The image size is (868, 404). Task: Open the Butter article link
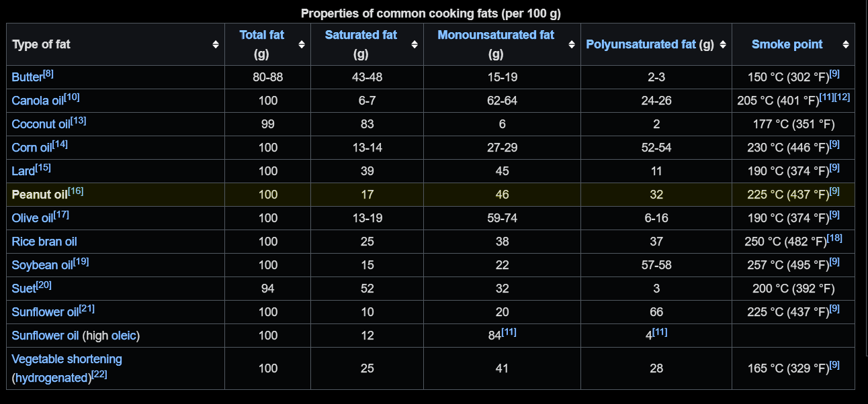coord(27,78)
